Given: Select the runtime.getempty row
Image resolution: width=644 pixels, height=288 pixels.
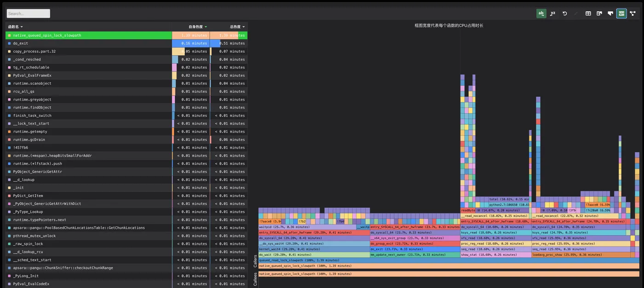Looking at the screenshot, I should (x=126, y=132).
